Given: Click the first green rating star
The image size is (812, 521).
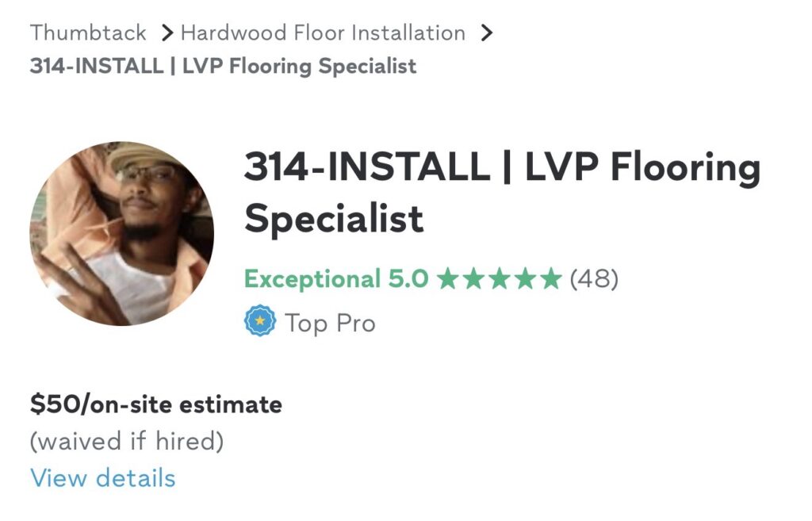Looking at the screenshot, I should click(x=447, y=279).
